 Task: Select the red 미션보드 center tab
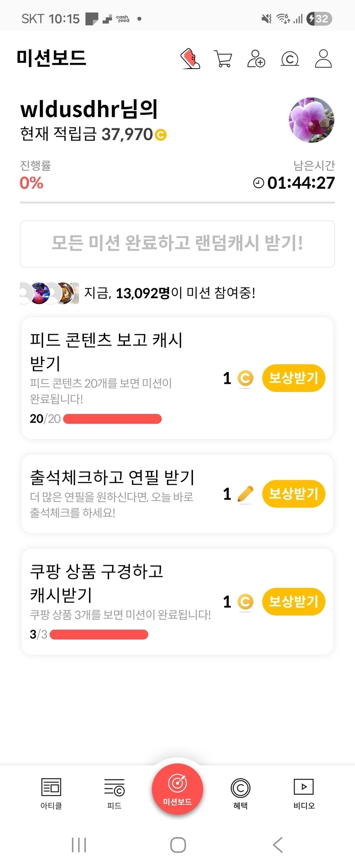(177, 789)
